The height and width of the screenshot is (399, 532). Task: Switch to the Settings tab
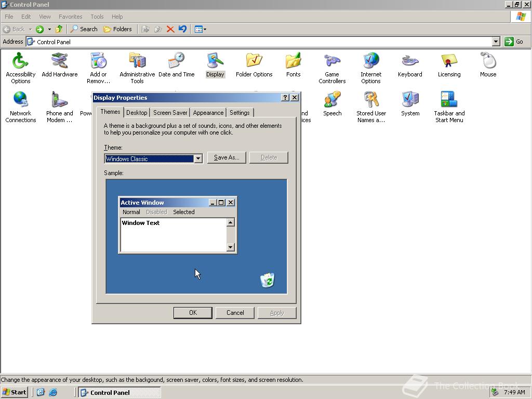[x=240, y=113]
